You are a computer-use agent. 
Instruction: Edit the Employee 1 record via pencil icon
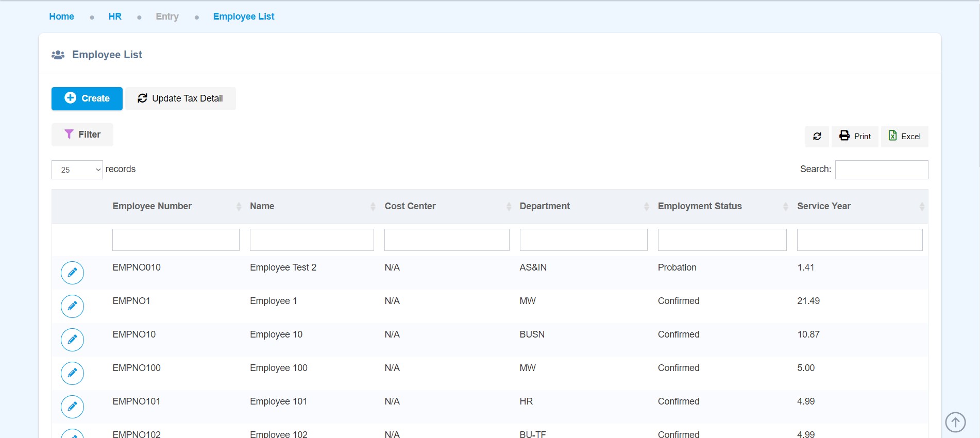coord(72,306)
